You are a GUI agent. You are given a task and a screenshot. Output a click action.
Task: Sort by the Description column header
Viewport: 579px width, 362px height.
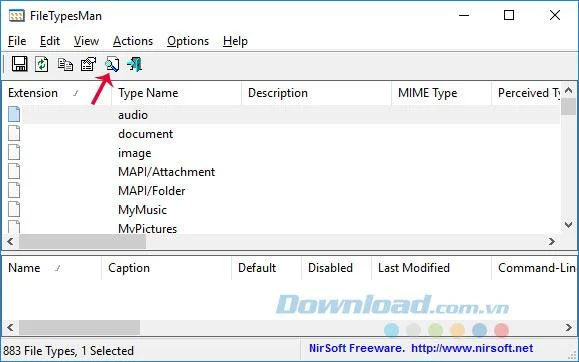pyautogui.click(x=316, y=93)
